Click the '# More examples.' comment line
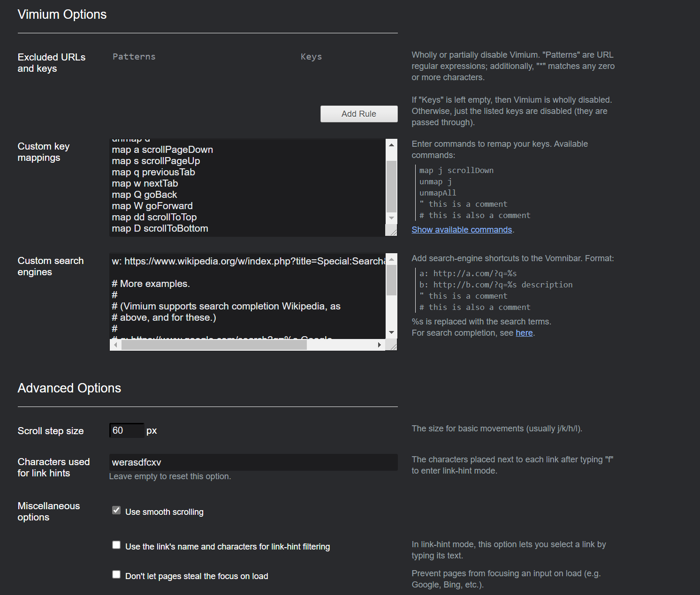Screen dimensions: 700x595 [151, 284]
